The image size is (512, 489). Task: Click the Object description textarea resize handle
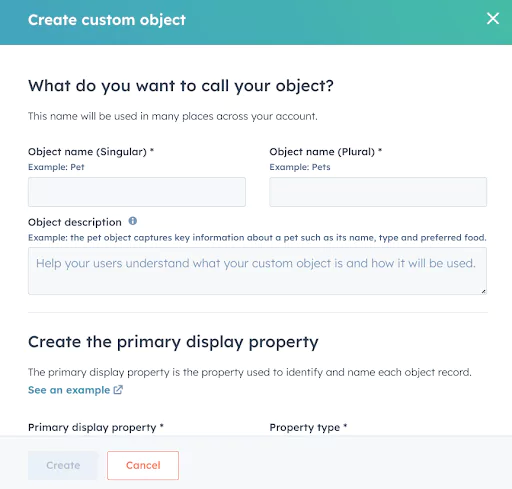tap(483, 291)
